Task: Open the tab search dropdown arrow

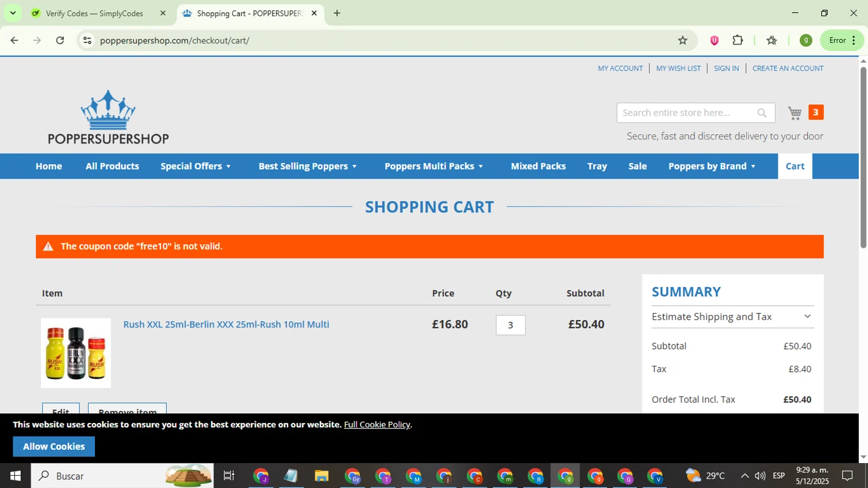Action: coord(13,13)
